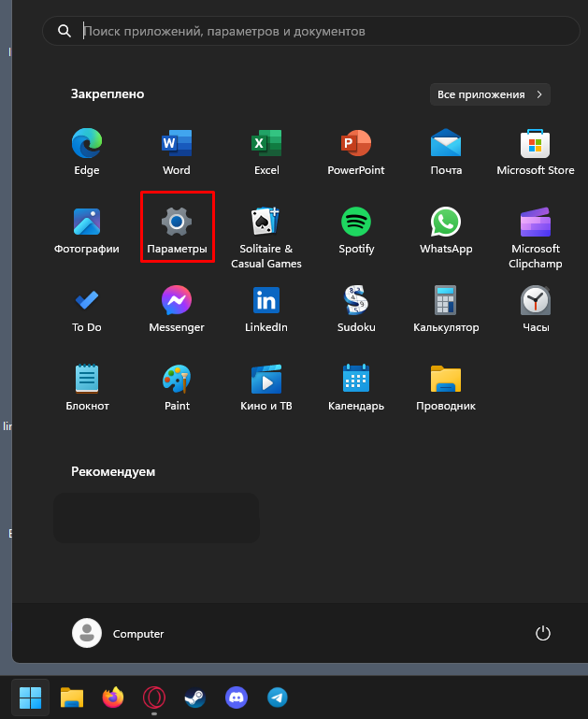Open Spotify from pinned apps
Image resolution: width=588 pixels, height=719 pixels.
356,232
